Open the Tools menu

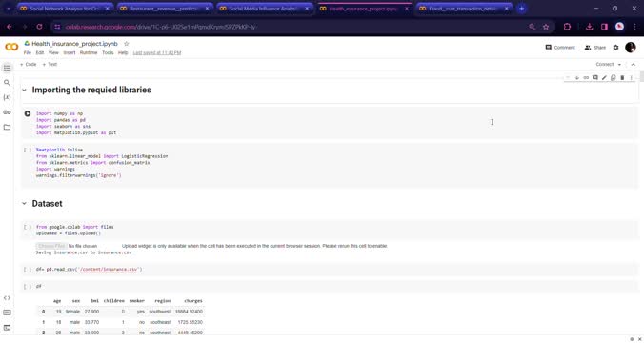pos(108,53)
